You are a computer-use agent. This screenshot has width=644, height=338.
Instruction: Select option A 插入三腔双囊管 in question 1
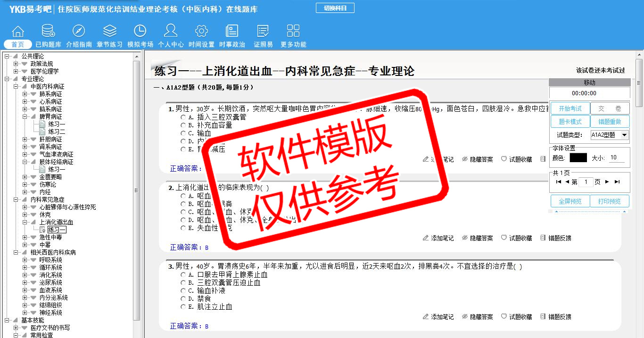click(x=183, y=117)
